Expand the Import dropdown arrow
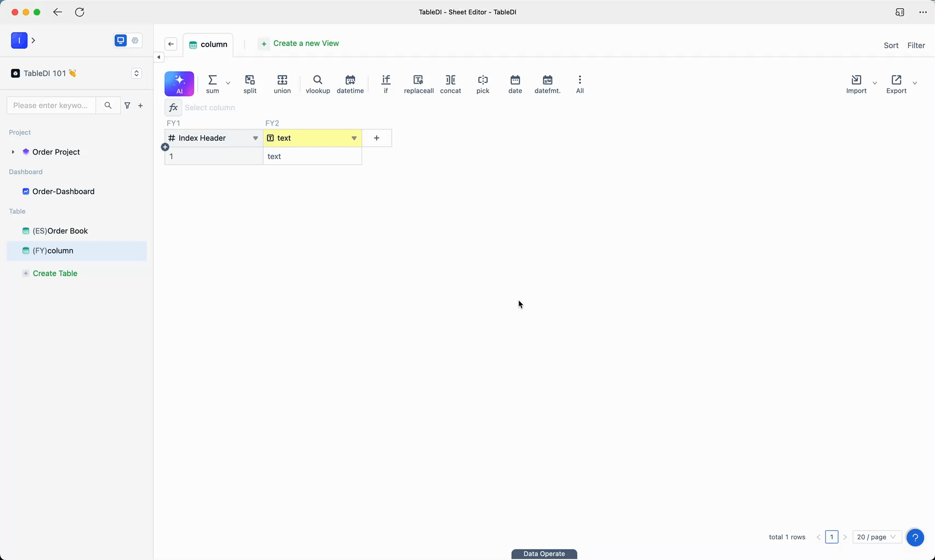Image resolution: width=935 pixels, height=560 pixels. pyautogui.click(x=875, y=83)
